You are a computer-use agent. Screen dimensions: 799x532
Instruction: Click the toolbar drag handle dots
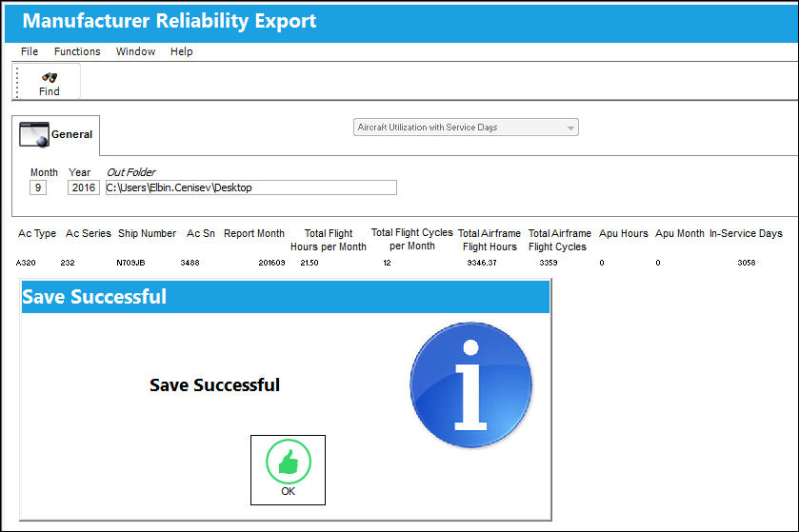(17, 82)
